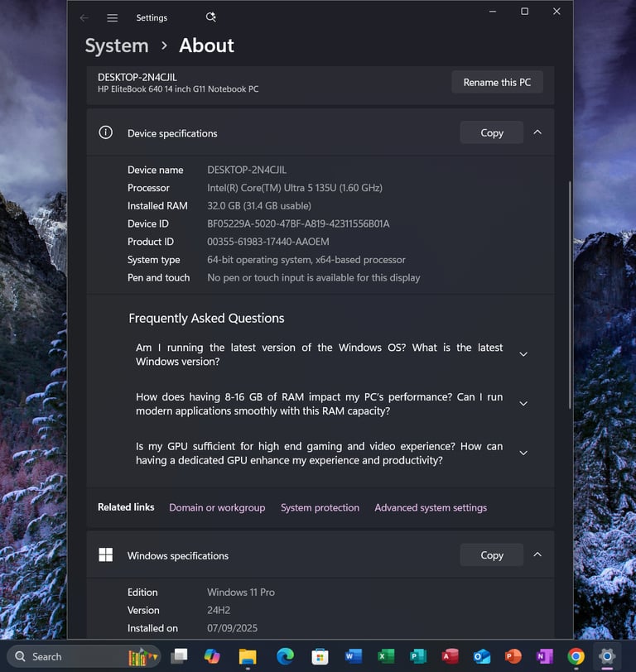
Task: Launch Google Chrome from the taskbar
Action: coord(576,656)
